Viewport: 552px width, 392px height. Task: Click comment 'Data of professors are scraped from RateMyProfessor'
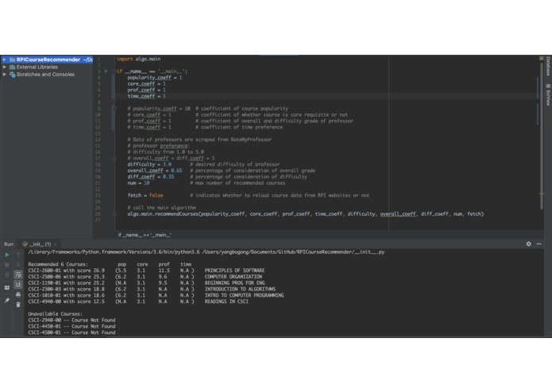click(199, 140)
